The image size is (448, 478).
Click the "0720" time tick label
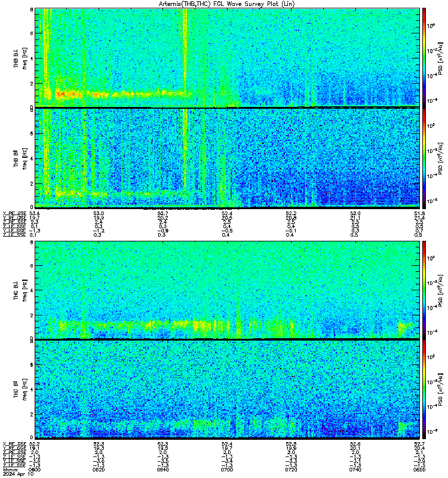click(291, 470)
